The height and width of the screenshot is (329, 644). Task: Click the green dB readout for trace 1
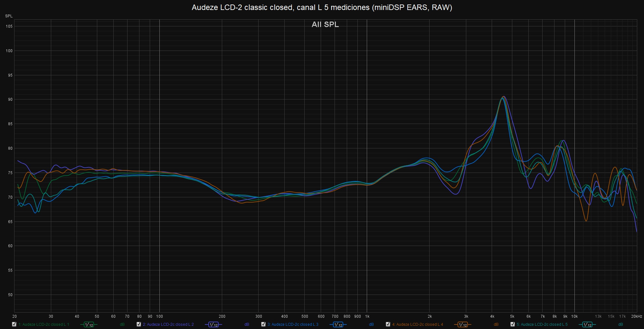(122, 324)
